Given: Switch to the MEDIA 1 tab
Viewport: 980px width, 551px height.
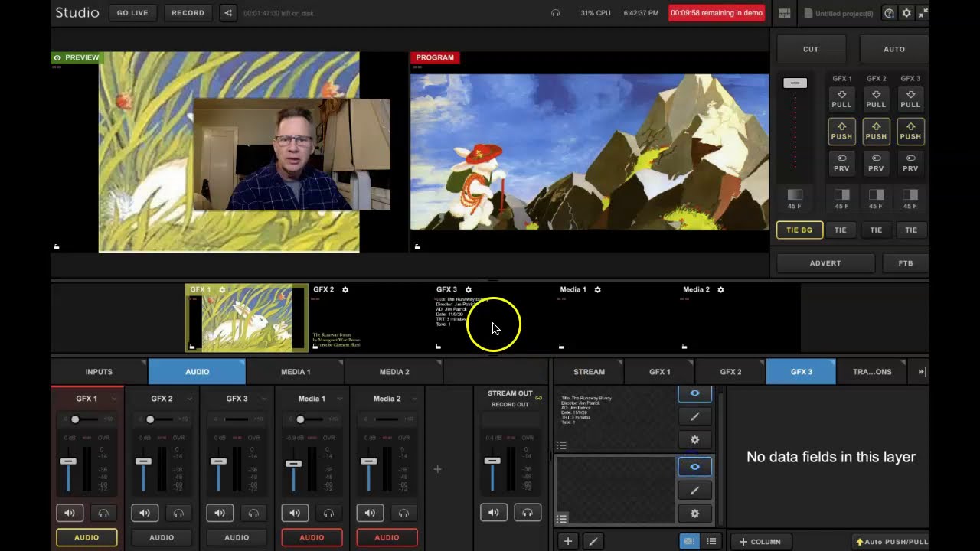Looking at the screenshot, I should tap(296, 372).
